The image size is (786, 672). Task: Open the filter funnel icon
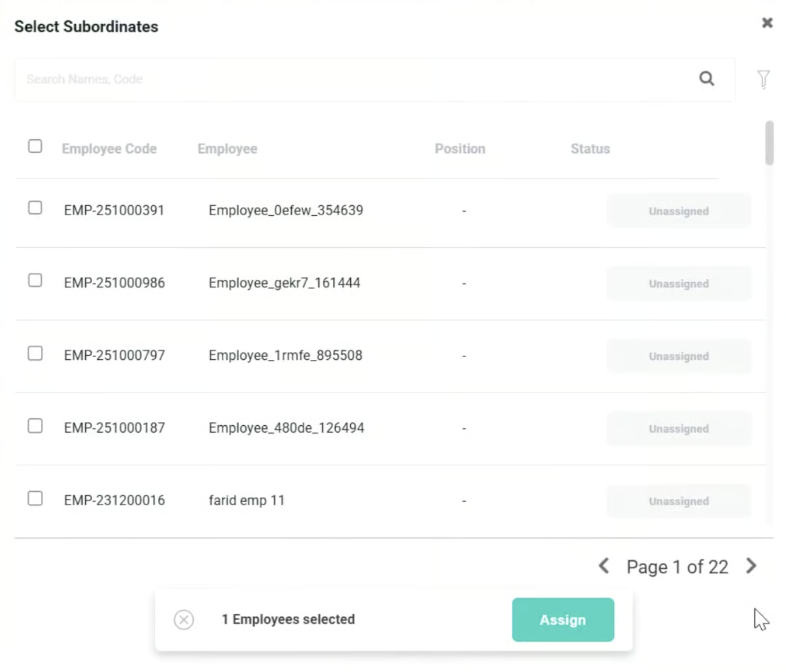point(763,79)
